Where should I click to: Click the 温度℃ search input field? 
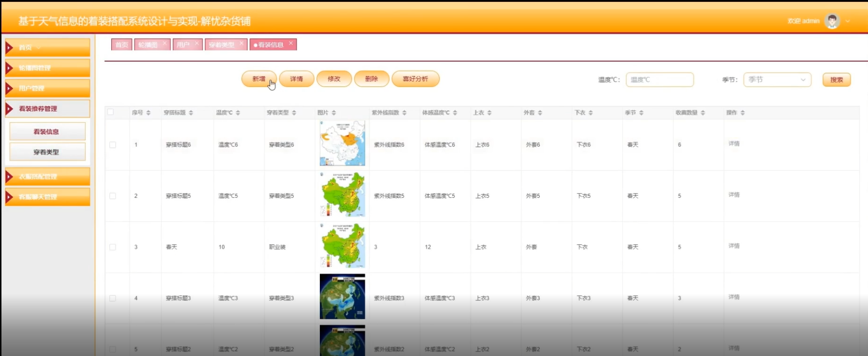pyautogui.click(x=659, y=80)
